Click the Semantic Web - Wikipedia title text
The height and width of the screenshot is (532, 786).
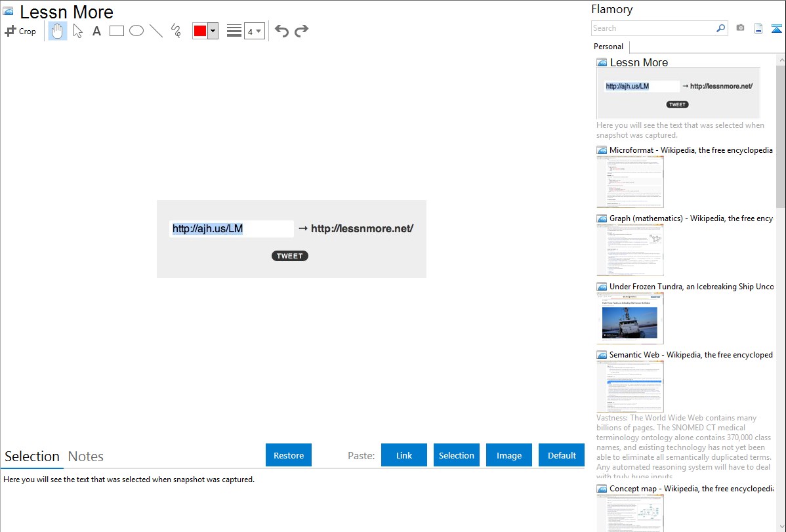[x=692, y=355]
